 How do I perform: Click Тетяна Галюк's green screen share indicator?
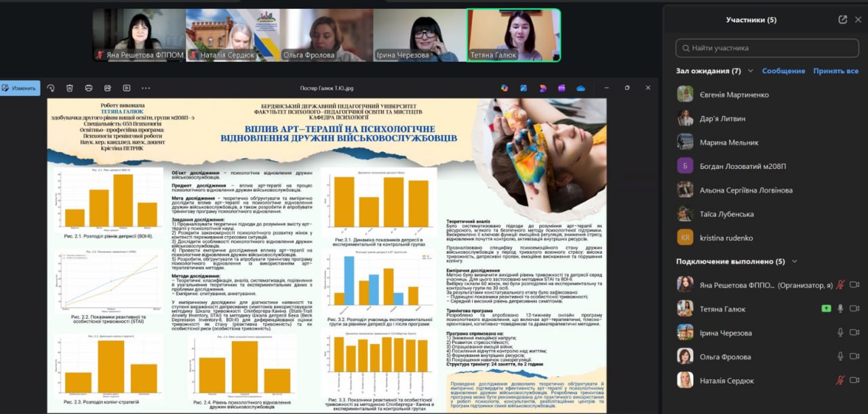(826, 309)
